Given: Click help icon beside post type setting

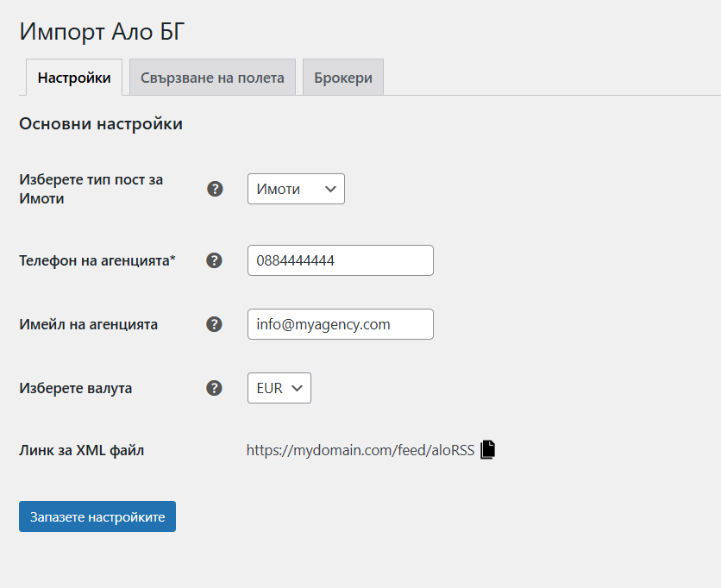Looking at the screenshot, I should (215, 189).
